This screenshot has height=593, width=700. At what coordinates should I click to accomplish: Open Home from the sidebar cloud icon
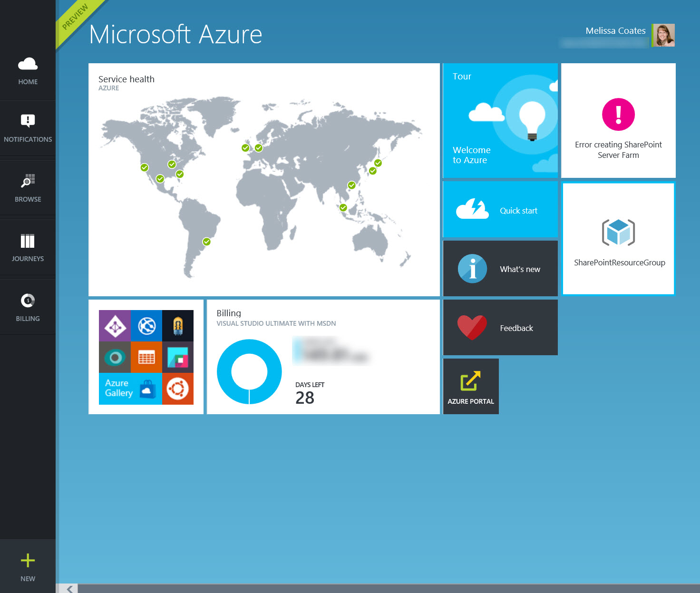28,64
